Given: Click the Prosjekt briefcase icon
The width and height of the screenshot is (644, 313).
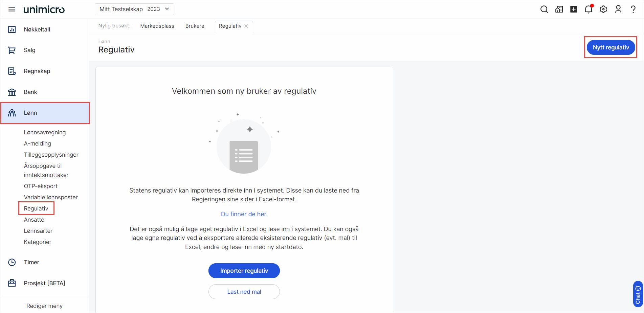Looking at the screenshot, I should [x=12, y=283].
